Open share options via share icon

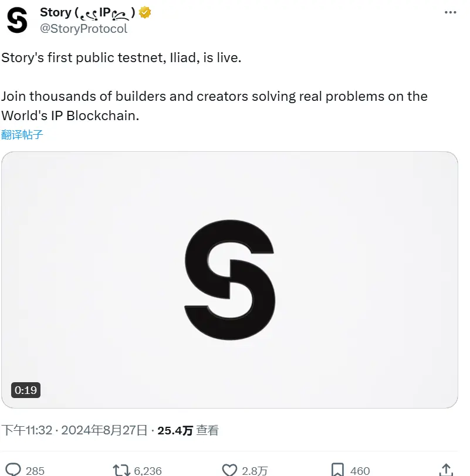tap(446, 470)
